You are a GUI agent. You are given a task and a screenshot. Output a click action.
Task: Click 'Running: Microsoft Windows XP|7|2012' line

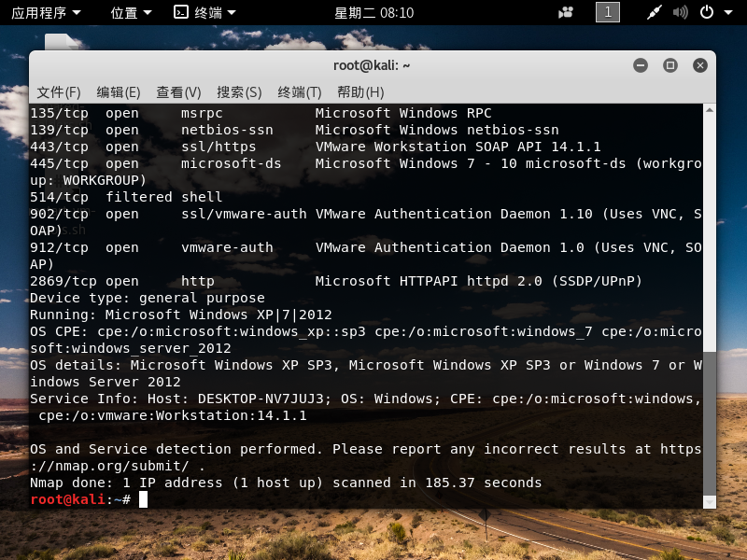(180, 315)
